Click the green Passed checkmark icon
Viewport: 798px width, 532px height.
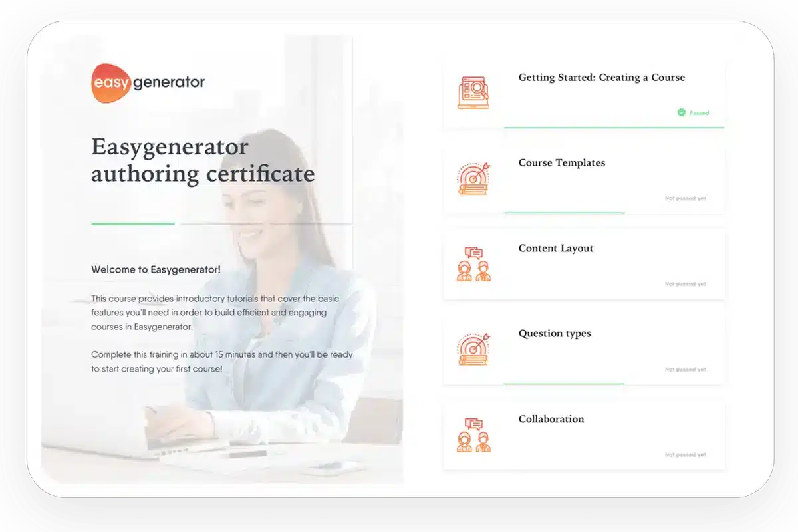(681, 112)
